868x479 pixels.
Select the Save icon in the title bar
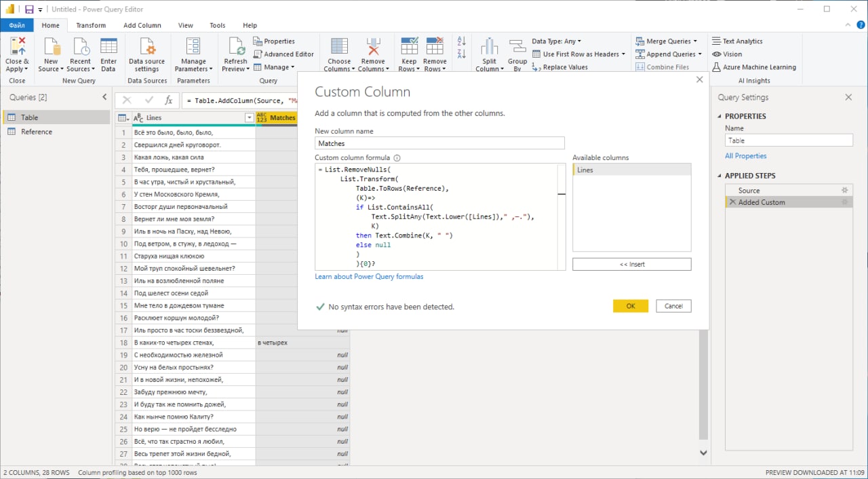[x=29, y=9]
